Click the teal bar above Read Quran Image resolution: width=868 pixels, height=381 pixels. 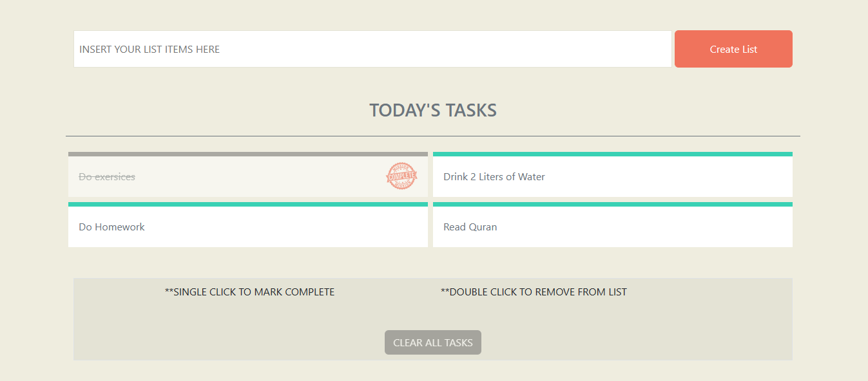pos(613,205)
